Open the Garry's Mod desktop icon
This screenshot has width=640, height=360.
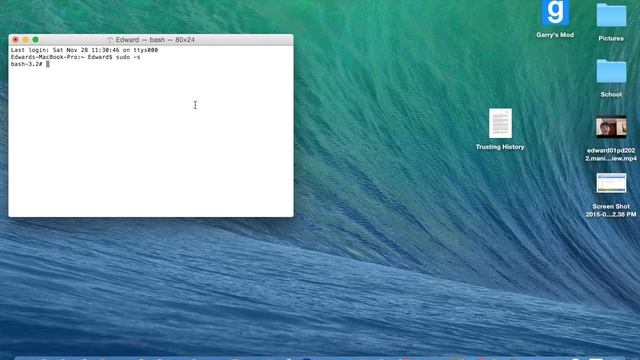[x=555, y=13]
